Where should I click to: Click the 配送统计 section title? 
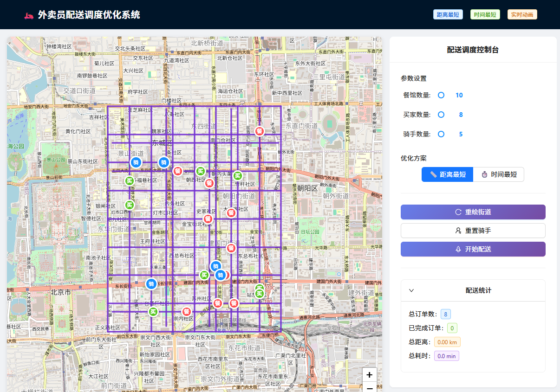(x=478, y=290)
